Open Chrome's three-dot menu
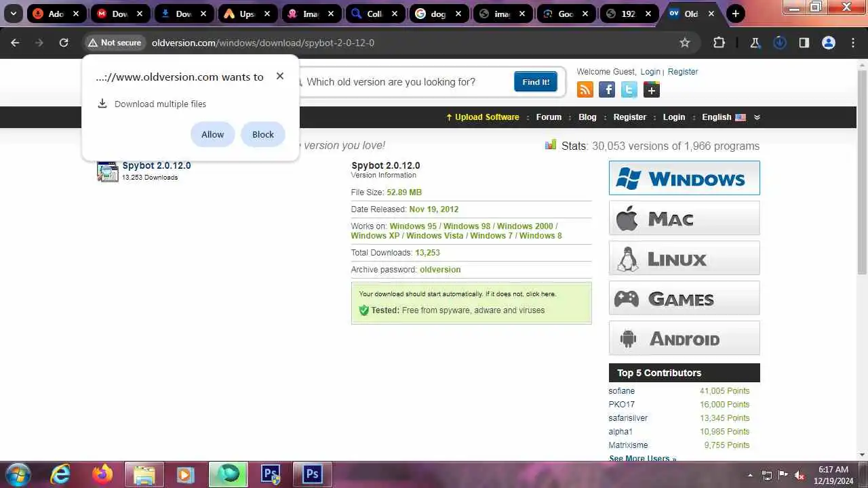The height and width of the screenshot is (488, 868). click(x=853, y=43)
